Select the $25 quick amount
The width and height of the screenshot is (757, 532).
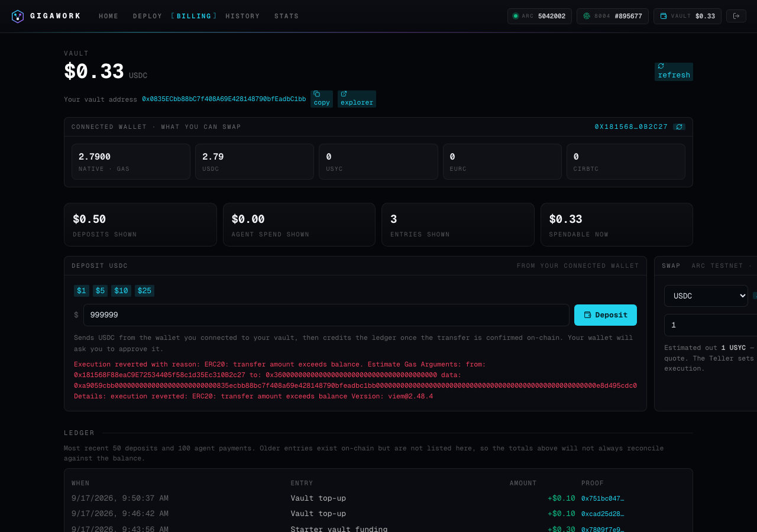click(144, 291)
